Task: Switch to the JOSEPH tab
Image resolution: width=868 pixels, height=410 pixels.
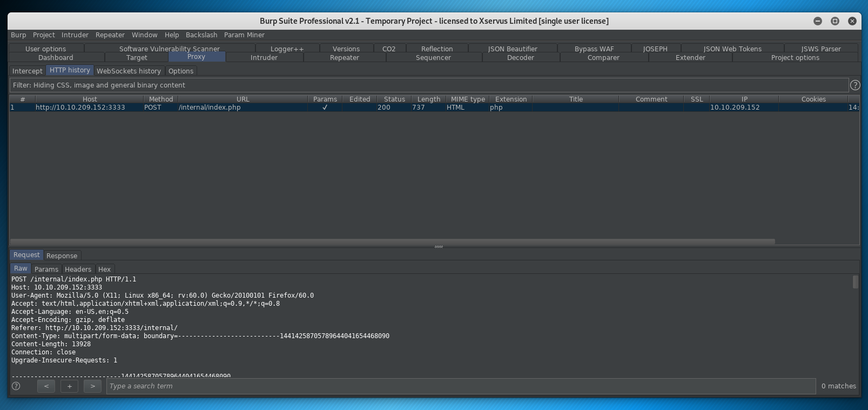Action: point(655,49)
